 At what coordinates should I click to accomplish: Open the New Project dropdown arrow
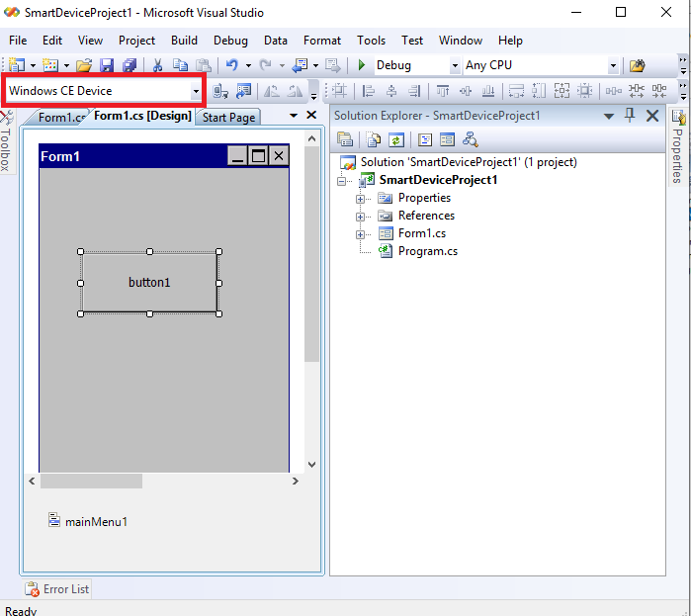pos(33,65)
